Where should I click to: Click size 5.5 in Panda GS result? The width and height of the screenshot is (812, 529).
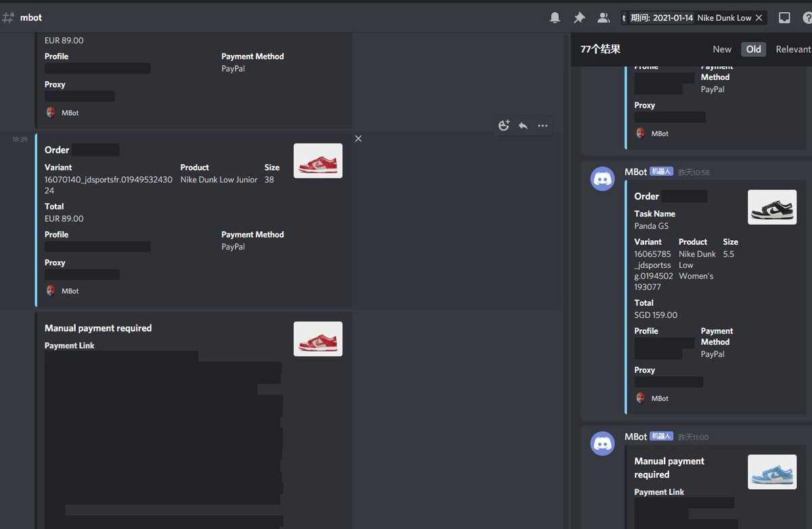click(728, 254)
